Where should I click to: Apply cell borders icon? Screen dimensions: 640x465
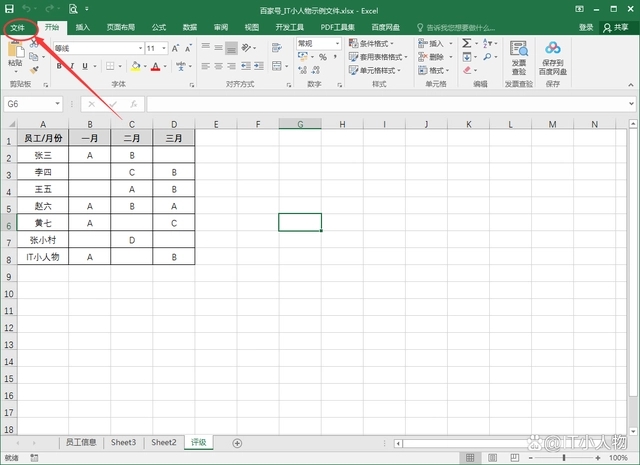coord(110,66)
